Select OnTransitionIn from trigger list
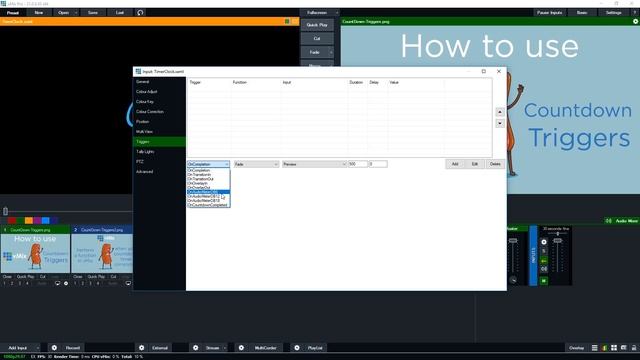Image resolution: width=640 pixels, height=360 pixels. pyautogui.click(x=208, y=175)
